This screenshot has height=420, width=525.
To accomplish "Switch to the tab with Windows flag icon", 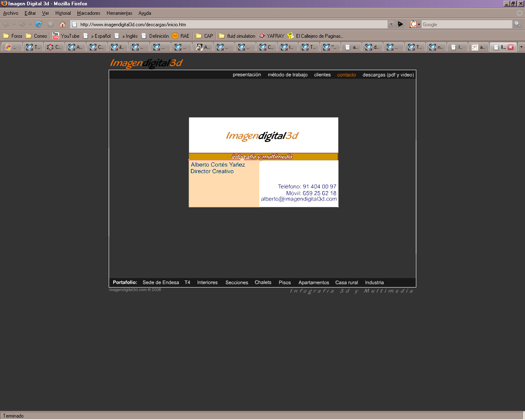I will click(x=12, y=47).
